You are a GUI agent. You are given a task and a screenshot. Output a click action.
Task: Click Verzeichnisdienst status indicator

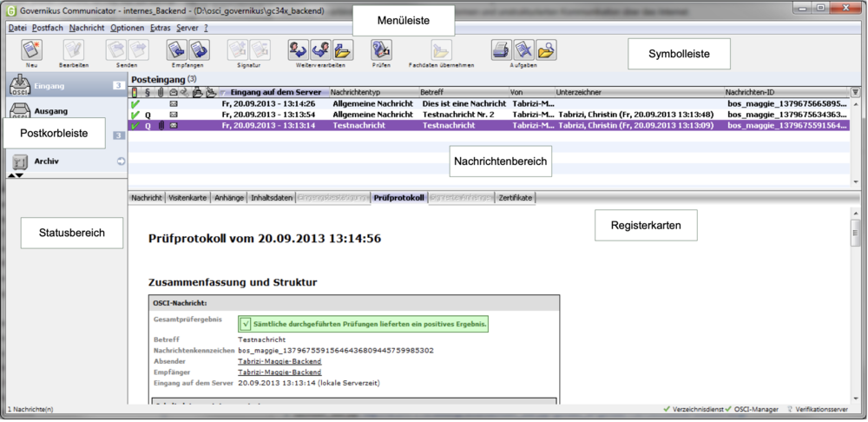click(693, 409)
